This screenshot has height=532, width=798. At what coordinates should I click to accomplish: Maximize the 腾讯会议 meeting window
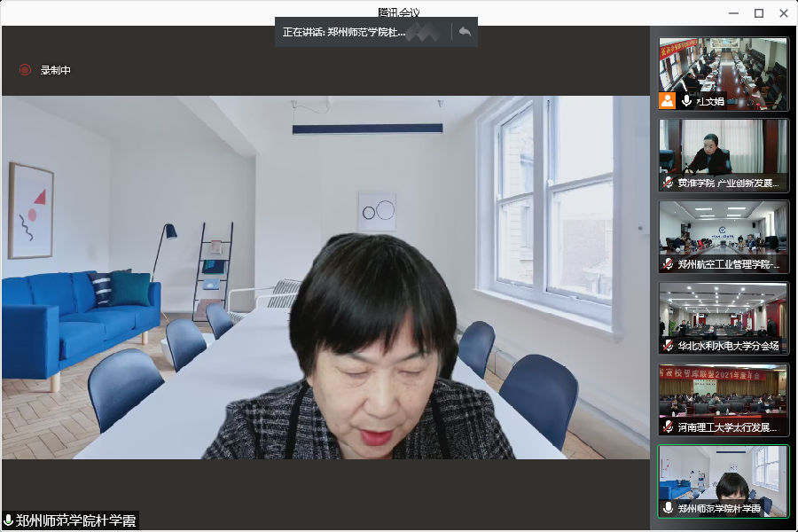tap(759, 13)
